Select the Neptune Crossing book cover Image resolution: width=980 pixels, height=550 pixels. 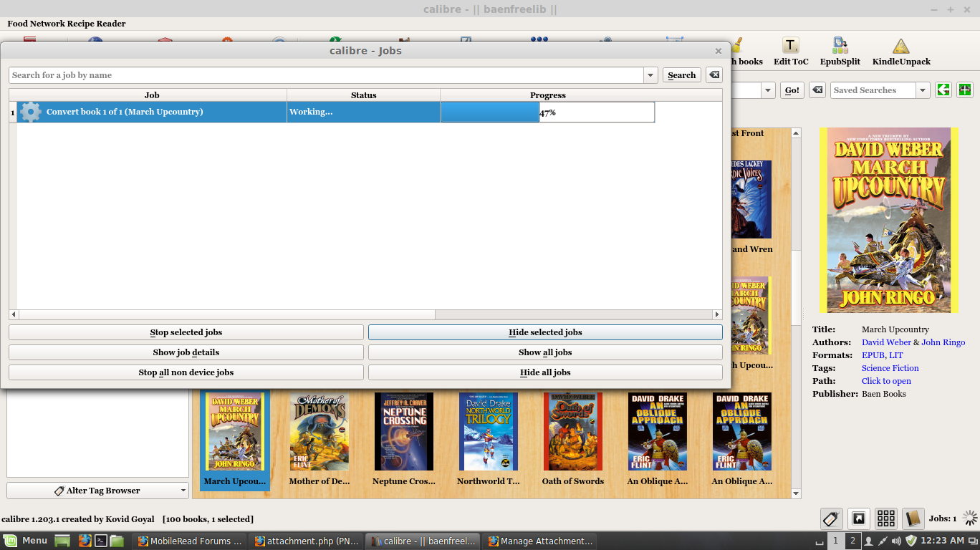tap(404, 431)
